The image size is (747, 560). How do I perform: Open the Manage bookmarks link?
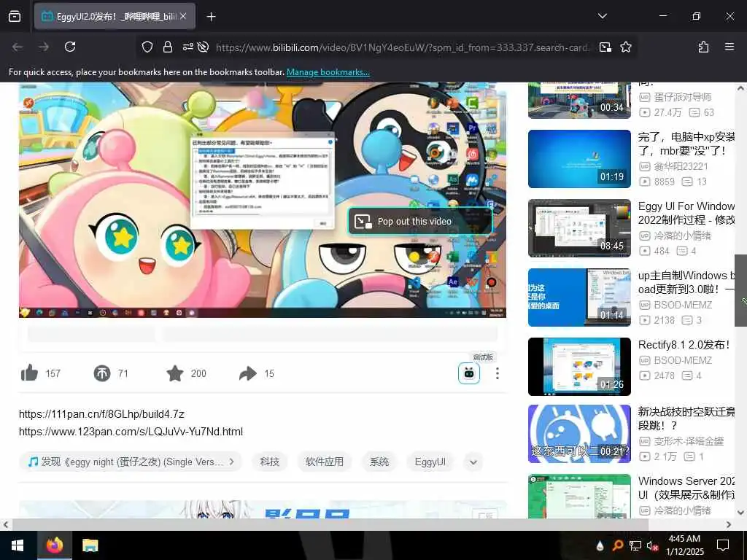328,72
